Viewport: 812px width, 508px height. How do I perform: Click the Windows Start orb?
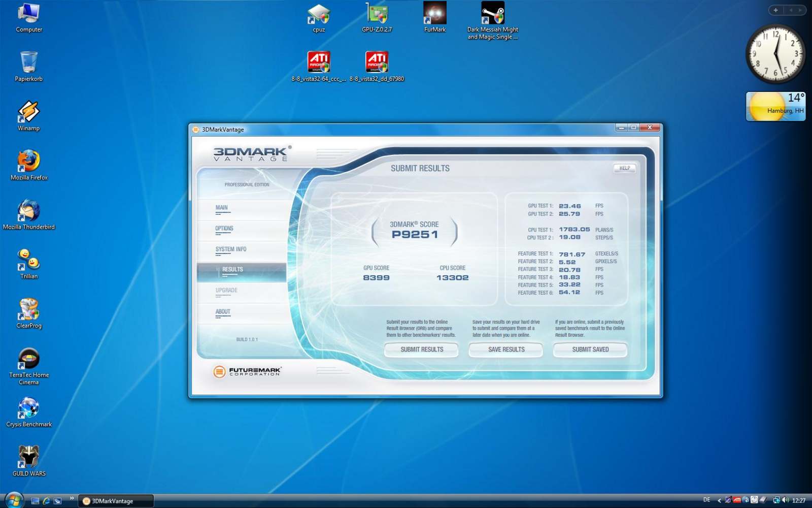(13, 500)
